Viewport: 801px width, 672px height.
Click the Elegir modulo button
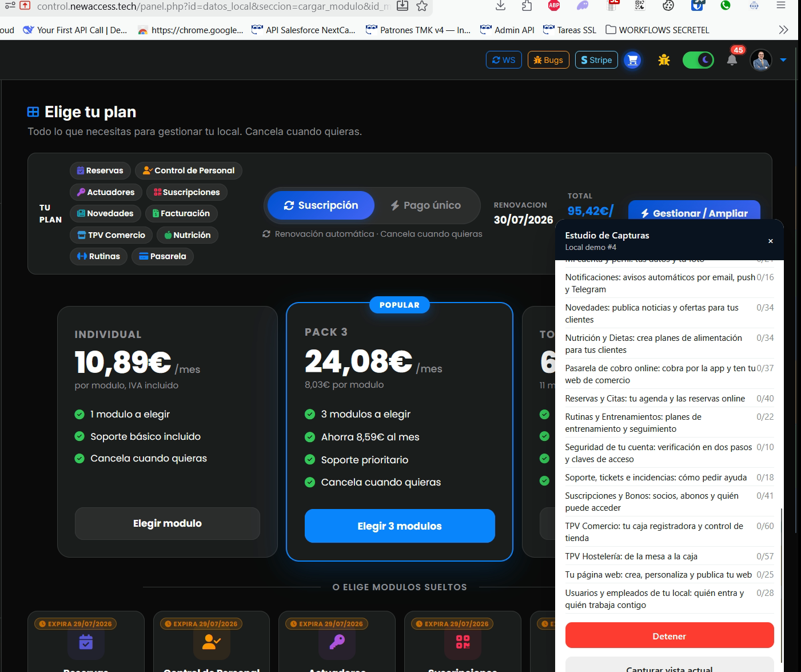point(168,523)
